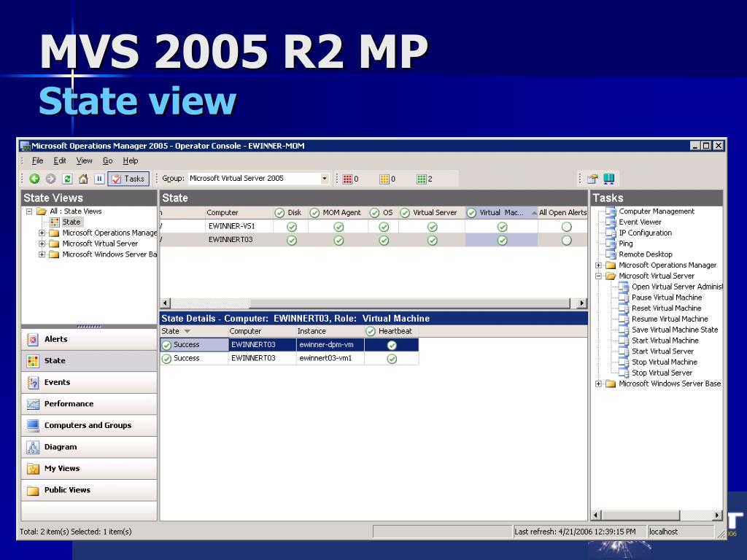This screenshot has height=560, width=747.
Task: Collapse Microsoft Virtual Server in Tasks pane
Action: coord(598,276)
